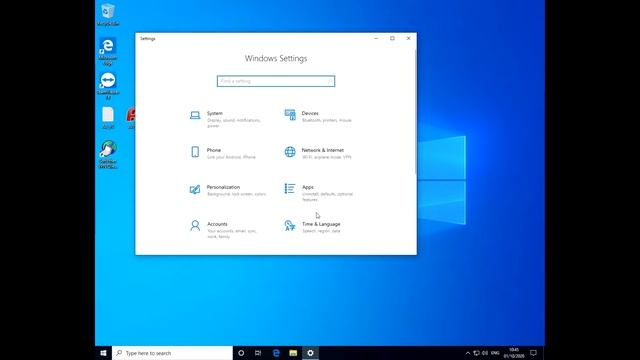The height and width of the screenshot is (360, 640).
Task: Click the 'Accounts' label text
Action: click(217, 224)
